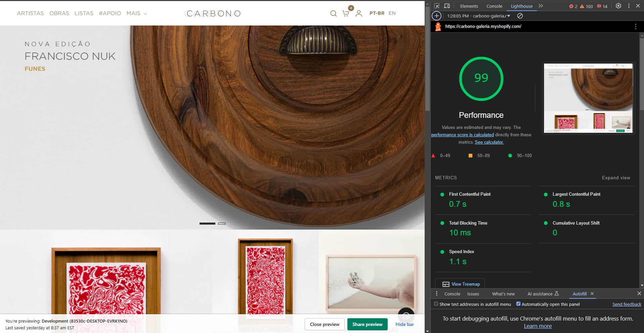644x333 pixels.
Task: Open the ARTISTAS navigation item
Action: point(30,13)
